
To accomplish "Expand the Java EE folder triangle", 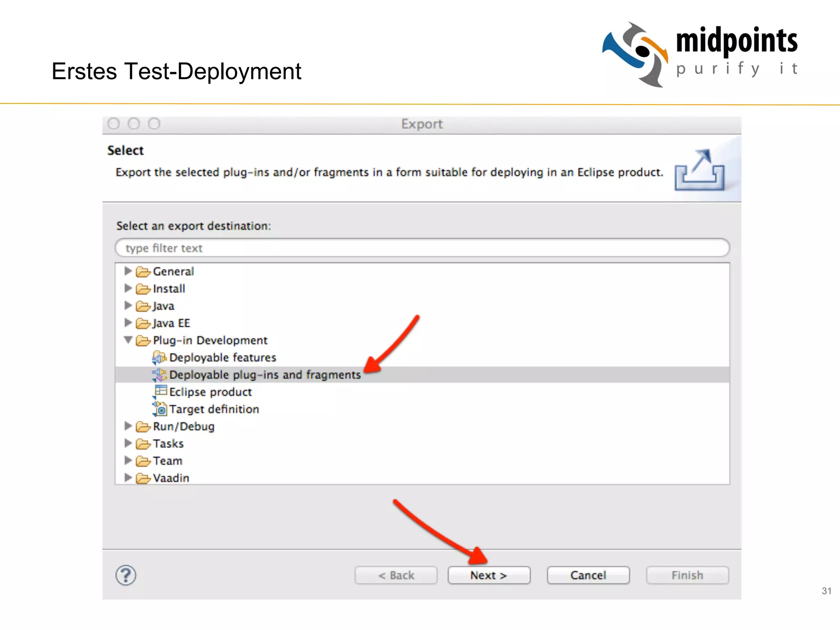I will click(x=128, y=323).
